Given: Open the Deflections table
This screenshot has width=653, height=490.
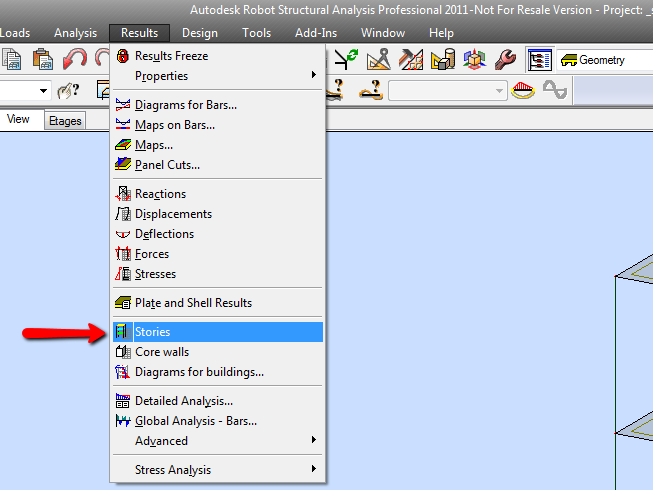Looking at the screenshot, I should click(x=217, y=234).
